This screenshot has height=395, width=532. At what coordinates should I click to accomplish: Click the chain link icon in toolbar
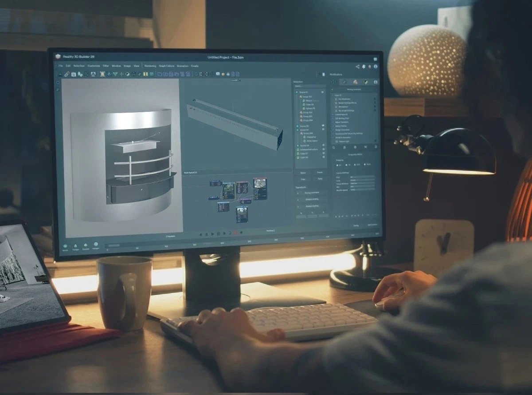click(x=66, y=74)
